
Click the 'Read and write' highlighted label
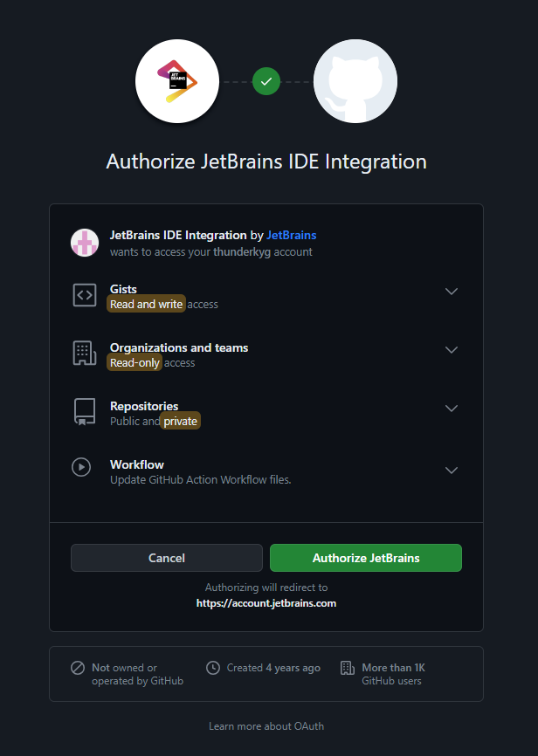[x=146, y=304]
